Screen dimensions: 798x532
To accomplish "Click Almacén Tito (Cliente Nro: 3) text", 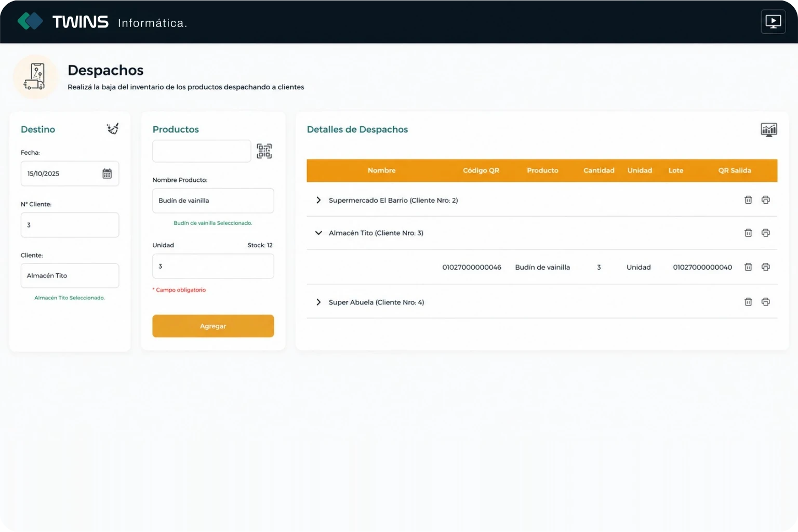I will [x=376, y=233].
